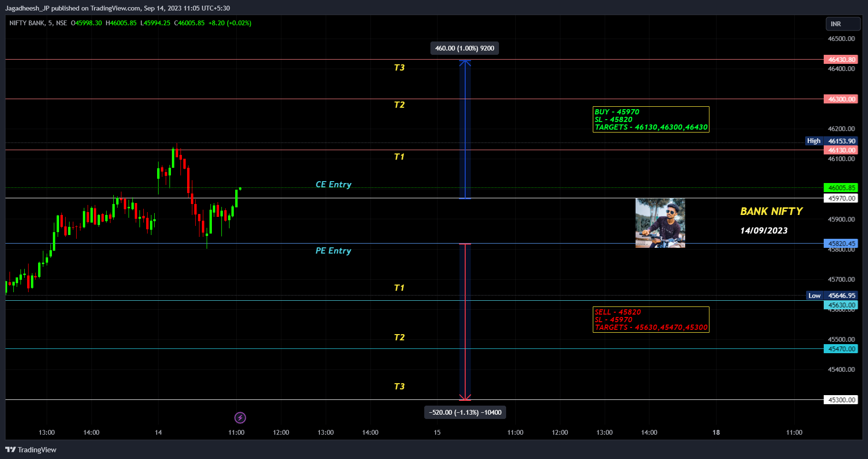Viewport: 868px width, 459px height.
Task: Click the T2 label below the 46300.00 line
Action: click(399, 105)
